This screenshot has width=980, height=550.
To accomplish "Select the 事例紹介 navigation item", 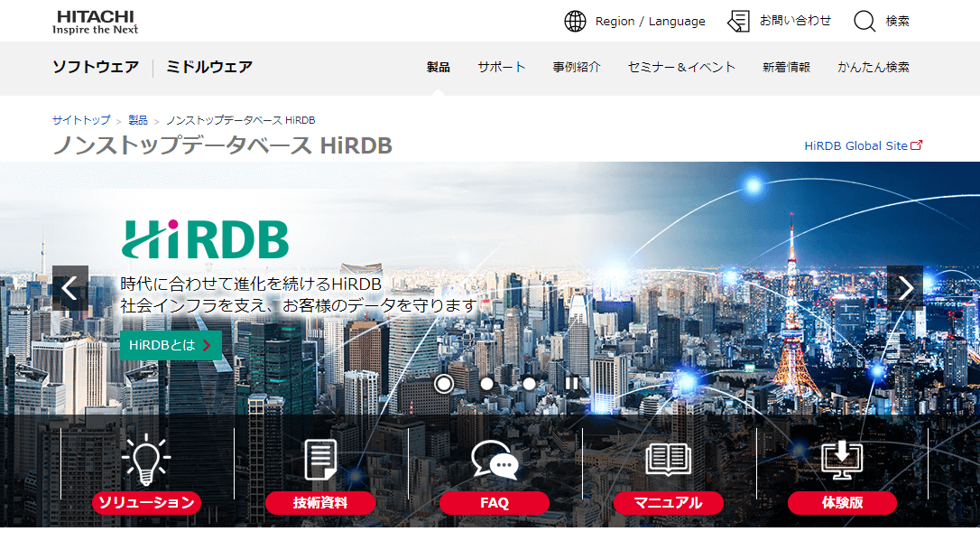I will pos(577,67).
